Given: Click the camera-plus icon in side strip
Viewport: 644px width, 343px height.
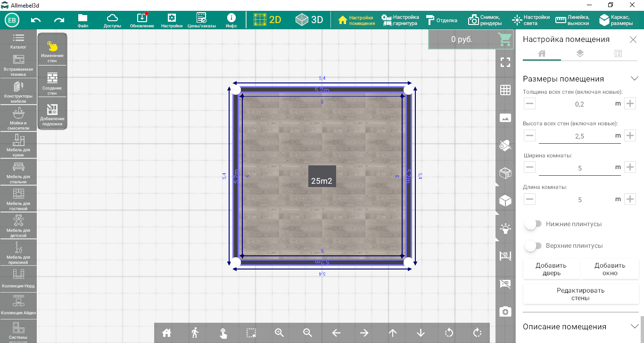Looking at the screenshot, I should [505, 312].
